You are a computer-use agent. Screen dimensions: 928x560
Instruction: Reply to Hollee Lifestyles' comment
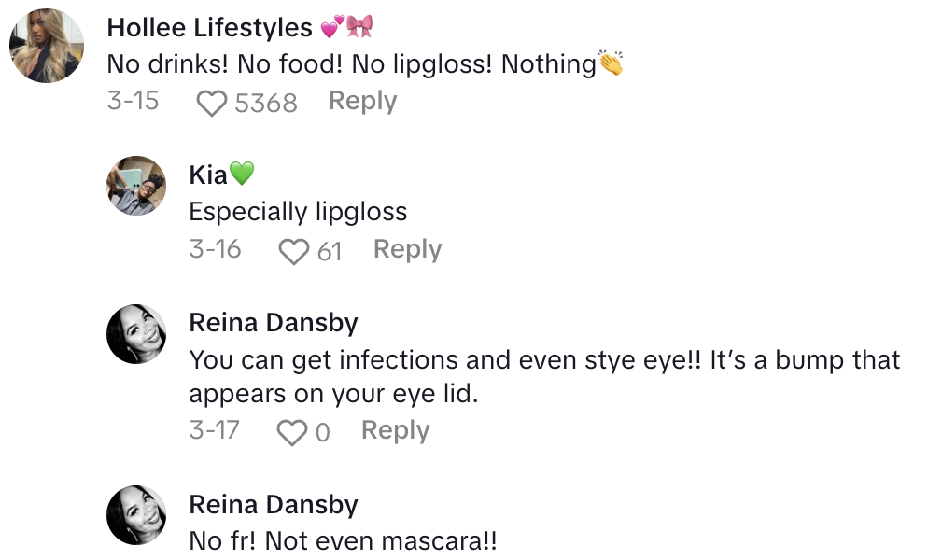click(x=362, y=101)
